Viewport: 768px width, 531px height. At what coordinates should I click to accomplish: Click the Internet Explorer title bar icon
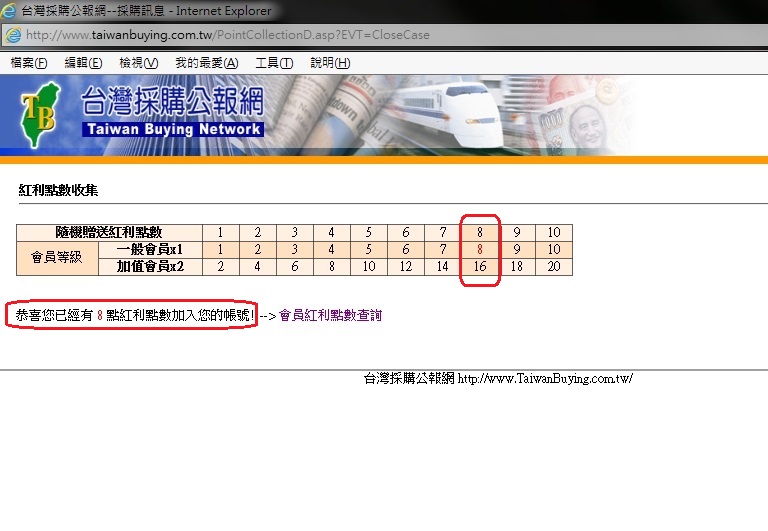coord(9,10)
